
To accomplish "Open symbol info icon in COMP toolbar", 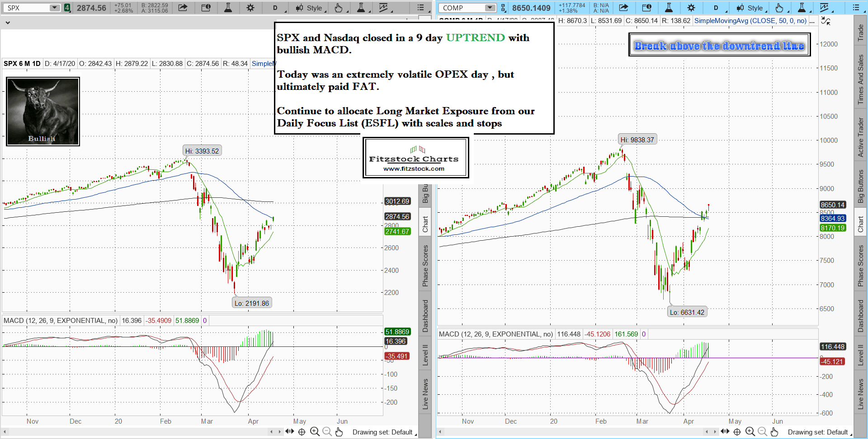I will point(646,8).
